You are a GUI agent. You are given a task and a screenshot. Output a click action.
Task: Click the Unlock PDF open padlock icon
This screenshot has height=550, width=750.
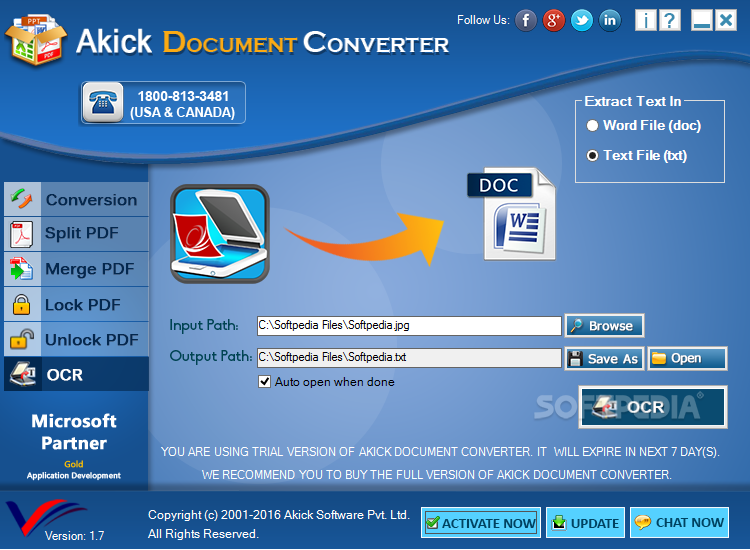tap(22, 339)
